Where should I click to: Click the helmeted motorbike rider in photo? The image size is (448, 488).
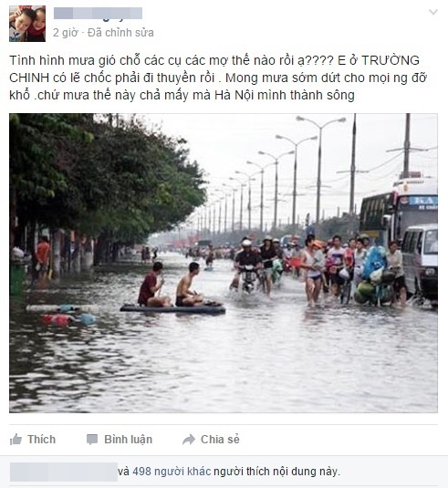[247, 265]
